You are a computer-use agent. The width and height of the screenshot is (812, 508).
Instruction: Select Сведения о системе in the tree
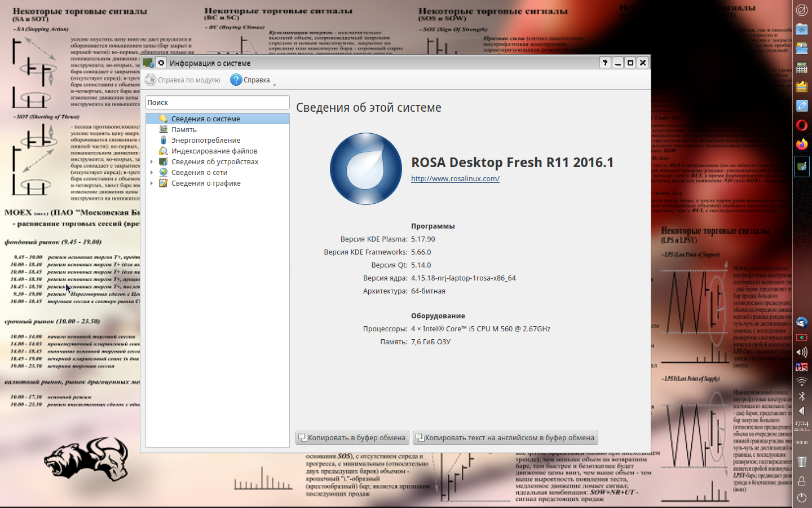pos(218,119)
